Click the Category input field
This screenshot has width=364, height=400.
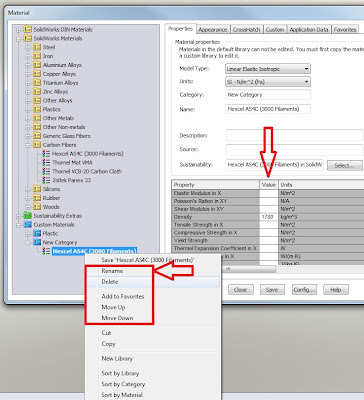click(x=268, y=95)
